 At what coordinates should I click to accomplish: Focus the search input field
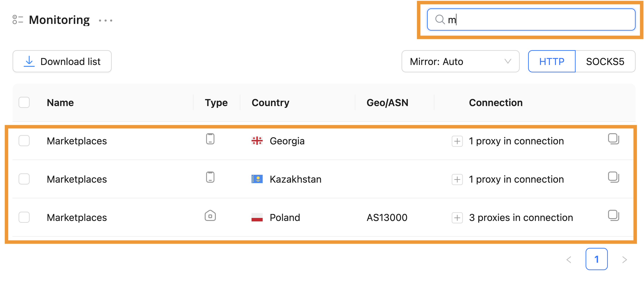(x=538, y=20)
